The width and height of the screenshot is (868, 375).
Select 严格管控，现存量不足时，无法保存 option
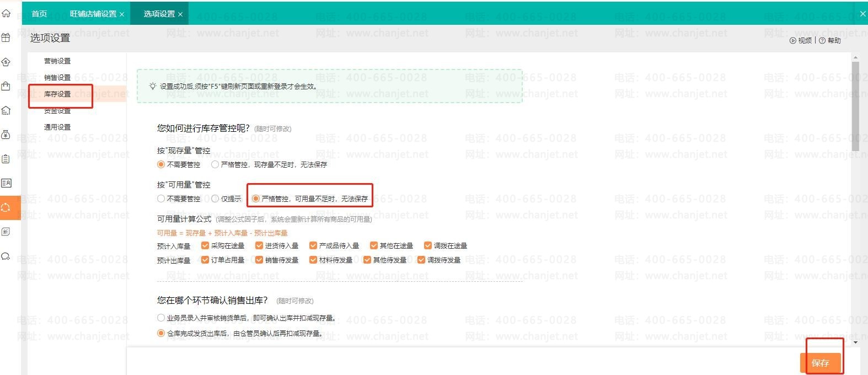(215, 164)
